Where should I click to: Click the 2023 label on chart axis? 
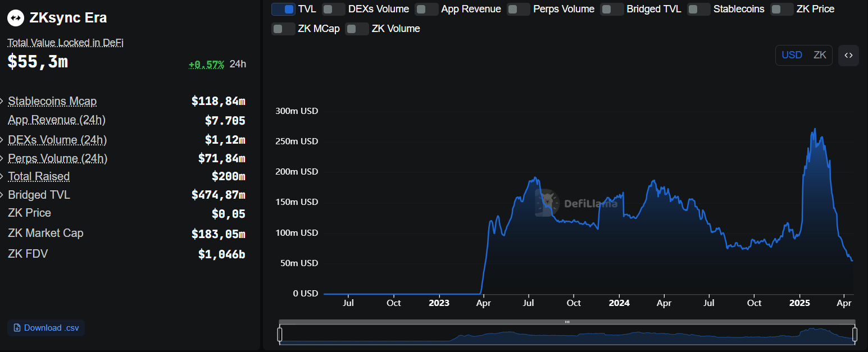(x=439, y=303)
